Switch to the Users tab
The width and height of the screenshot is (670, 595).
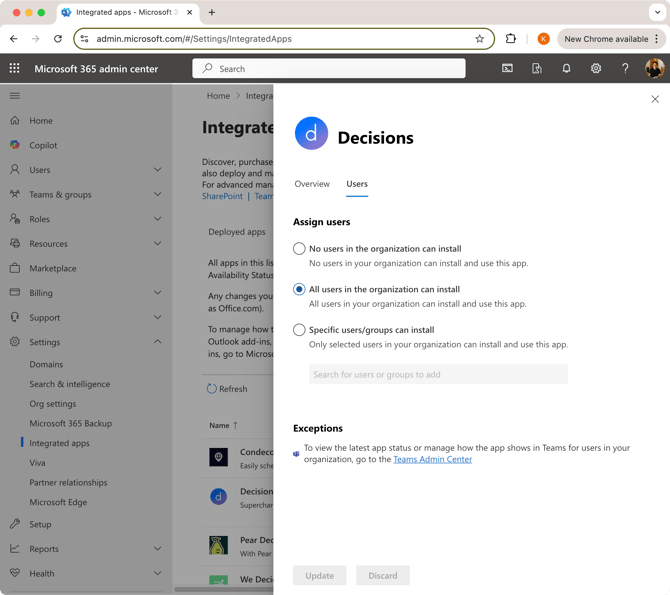[x=357, y=184]
